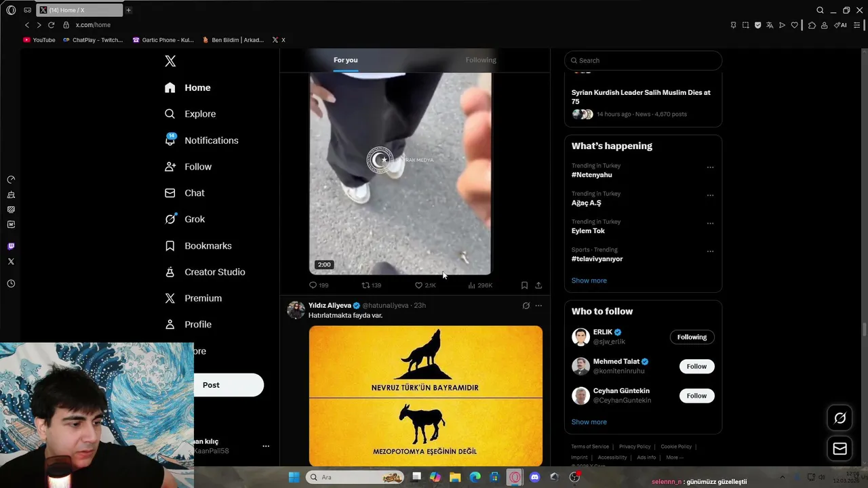Viewport: 868px width, 488px height.
Task: Open trending topic #Netenyahu
Action: point(591,175)
